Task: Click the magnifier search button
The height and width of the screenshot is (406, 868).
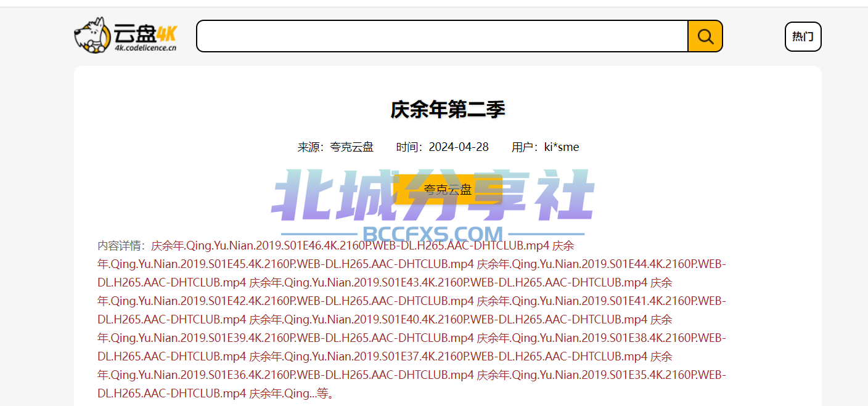Action: pyautogui.click(x=705, y=36)
